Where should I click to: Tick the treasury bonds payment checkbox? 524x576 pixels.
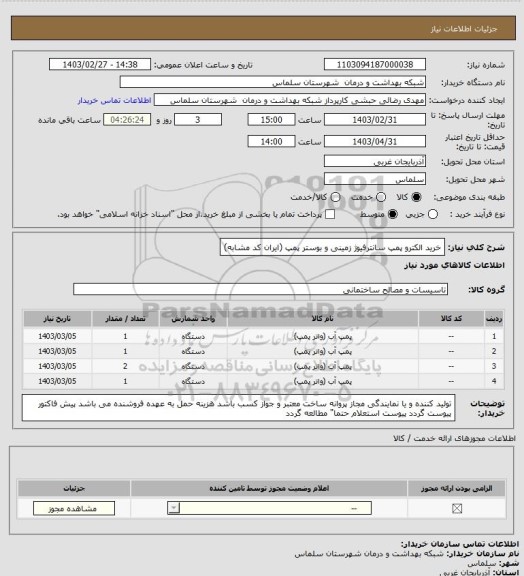coord(330,214)
